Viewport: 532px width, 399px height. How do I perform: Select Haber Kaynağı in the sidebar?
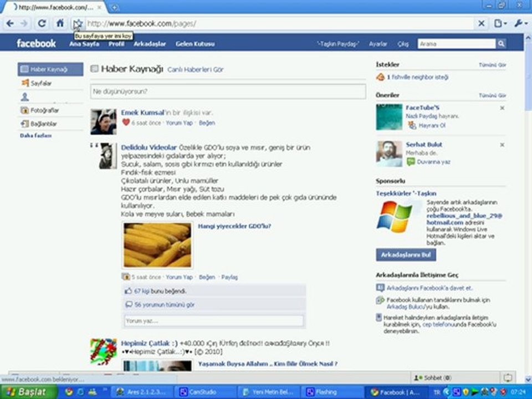point(50,69)
